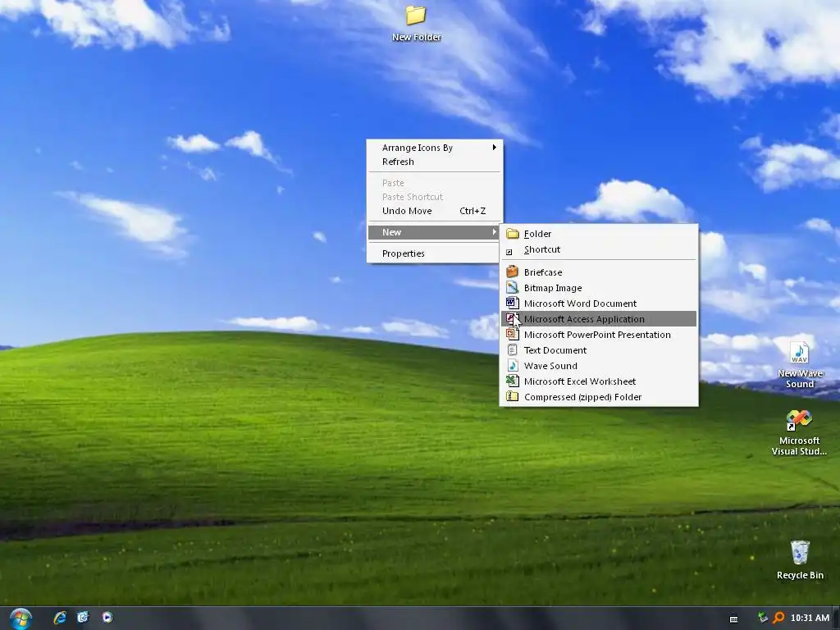Screen dimensions: 840x630
Task: Choose Compressed (zipped) Folder entry
Action: click(599, 397)
